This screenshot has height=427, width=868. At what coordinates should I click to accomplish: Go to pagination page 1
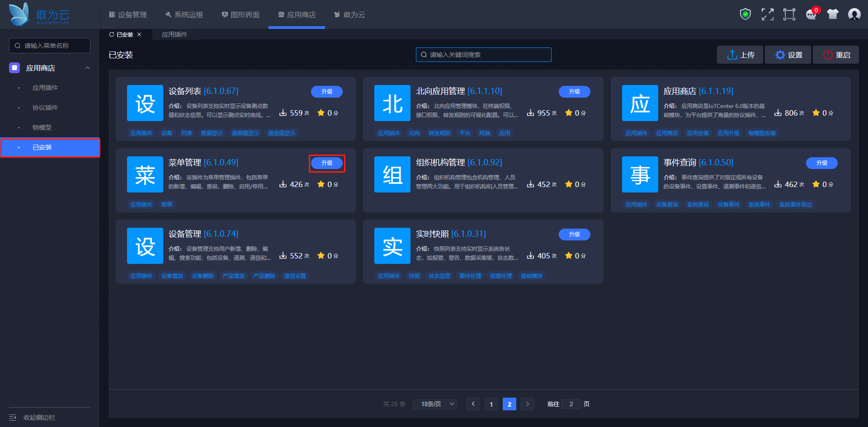[491, 404]
